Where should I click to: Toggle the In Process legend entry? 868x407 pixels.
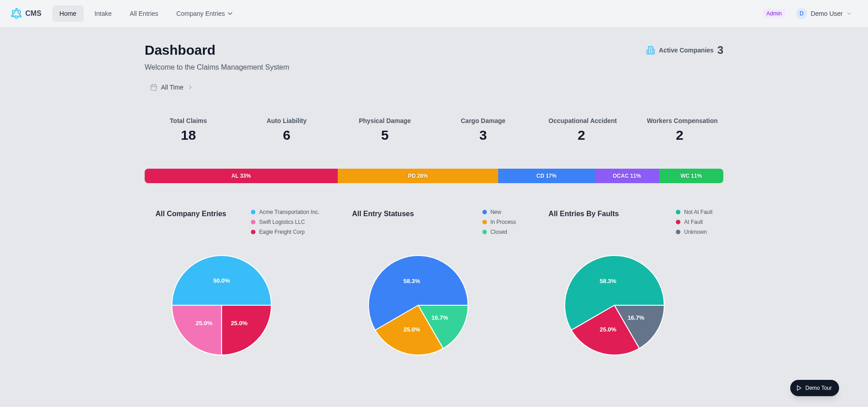[x=499, y=222]
